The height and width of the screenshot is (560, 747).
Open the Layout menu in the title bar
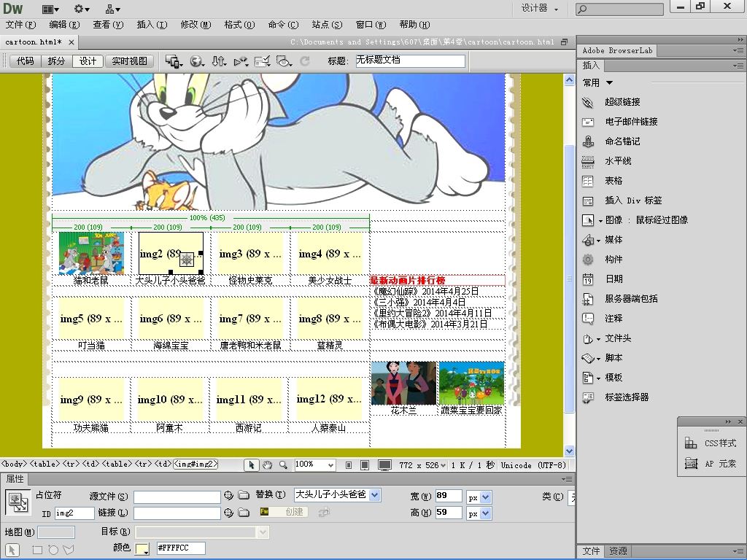point(50,9)
